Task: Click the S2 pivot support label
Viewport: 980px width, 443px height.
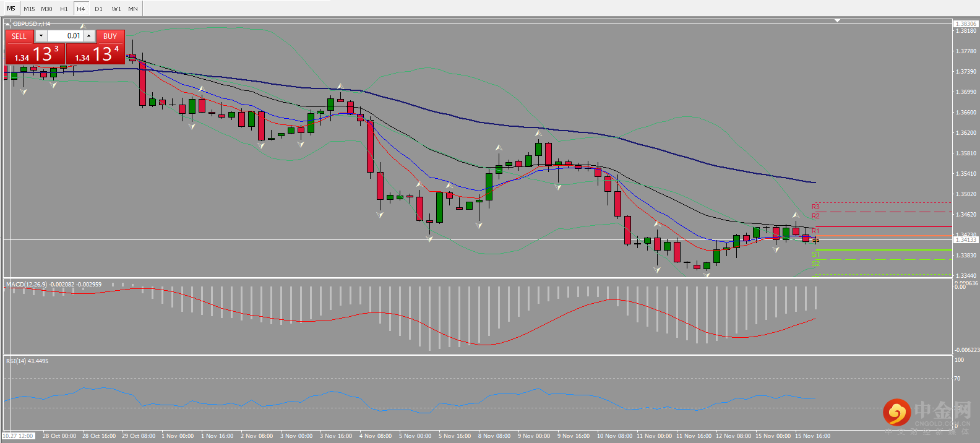Action: click(815, 264)
